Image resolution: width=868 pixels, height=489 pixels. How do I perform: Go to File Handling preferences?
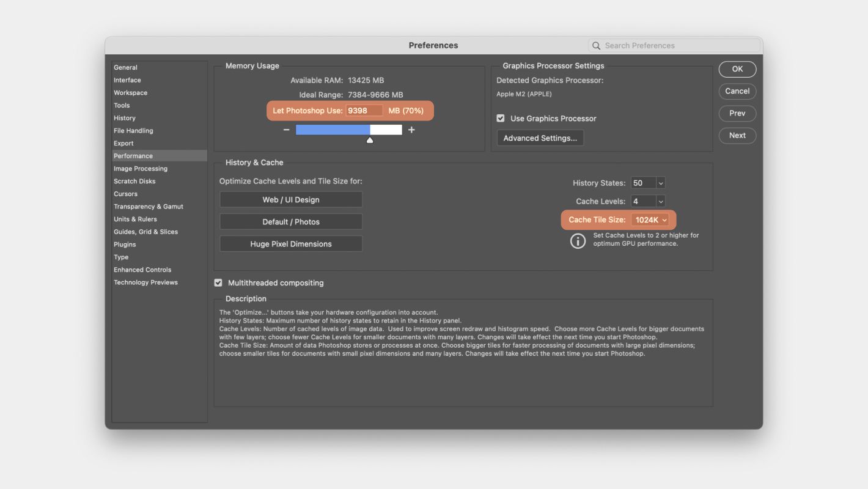pyautogui.click(x=133, y=131)
